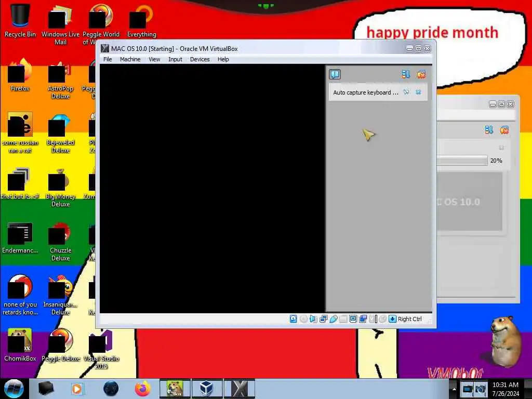Open the View menu
Viewport: 532px width, 399px height.
click(154, 59)
